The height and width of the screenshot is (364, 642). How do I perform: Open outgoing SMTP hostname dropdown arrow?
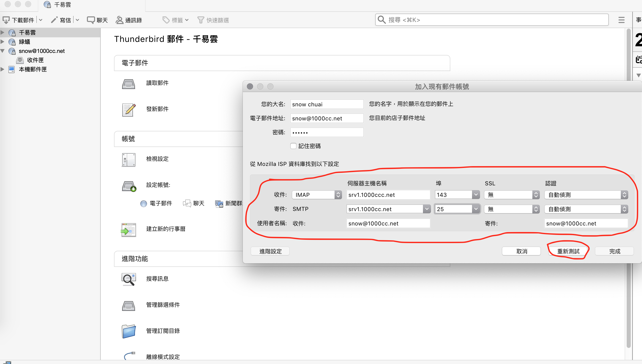pos(427,209)
